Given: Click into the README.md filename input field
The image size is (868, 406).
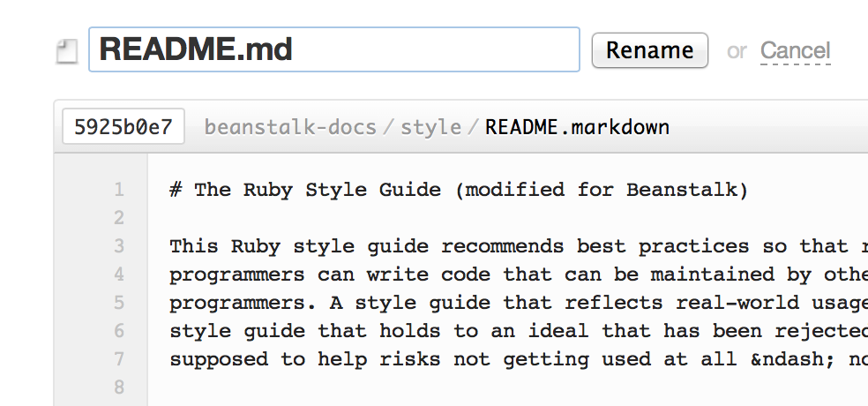Looking at the screenshot, I should click(334, 49).
